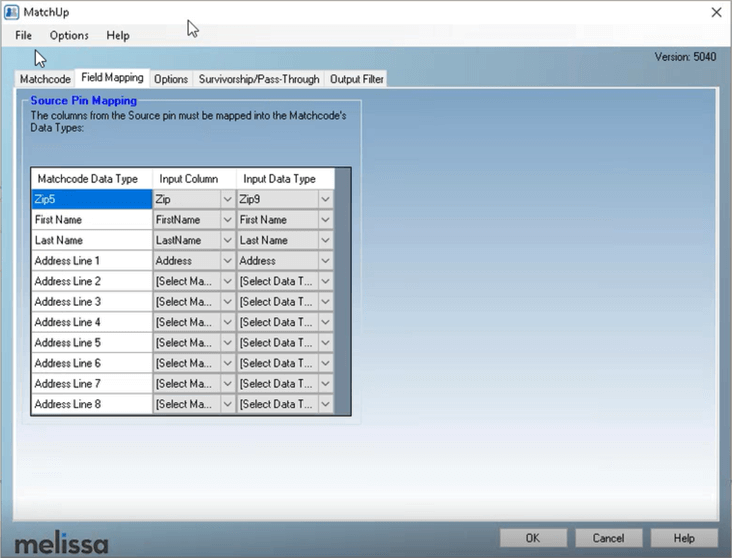Select the Address Line 7 matchcode cell
Image resolution: width=732 pixels, height=558 pixels.
(92, 384)
